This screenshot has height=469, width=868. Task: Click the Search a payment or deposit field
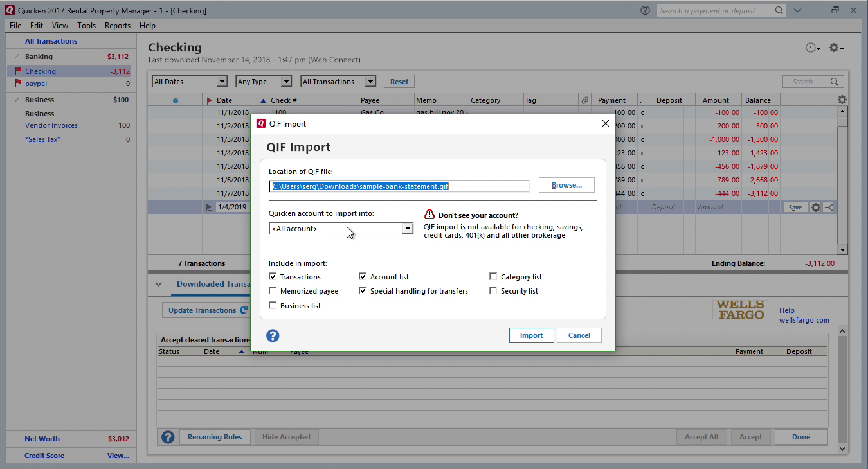pyautogui.click(x=715, y=10)
